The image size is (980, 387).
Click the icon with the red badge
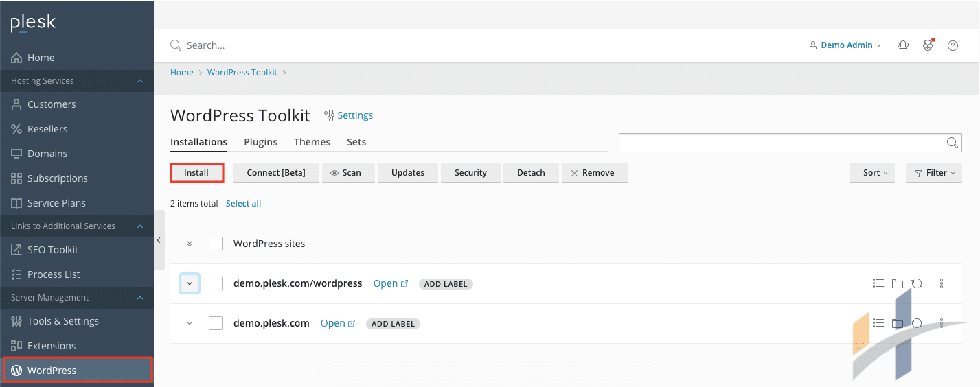(928, 45)
